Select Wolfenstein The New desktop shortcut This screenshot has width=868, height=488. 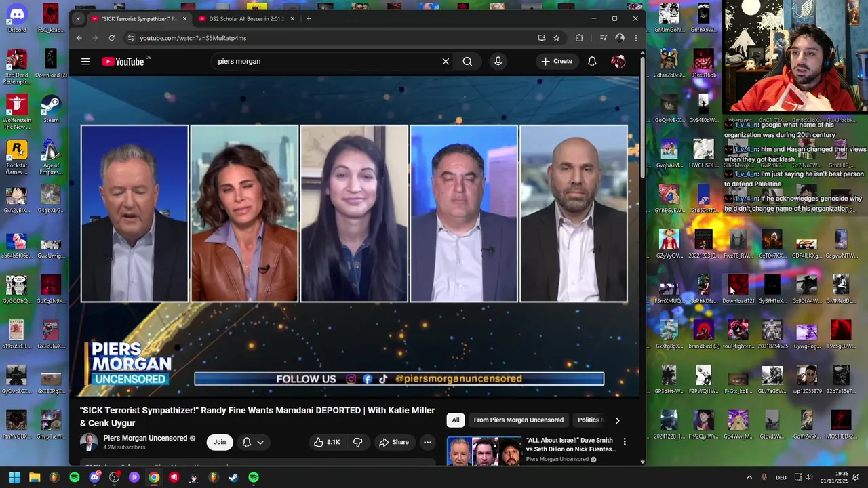pos(17,112)
